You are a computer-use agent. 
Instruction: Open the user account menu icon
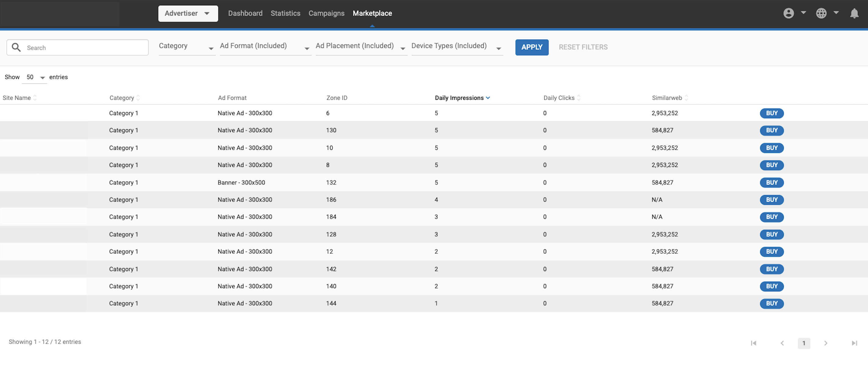click(789, 13)
